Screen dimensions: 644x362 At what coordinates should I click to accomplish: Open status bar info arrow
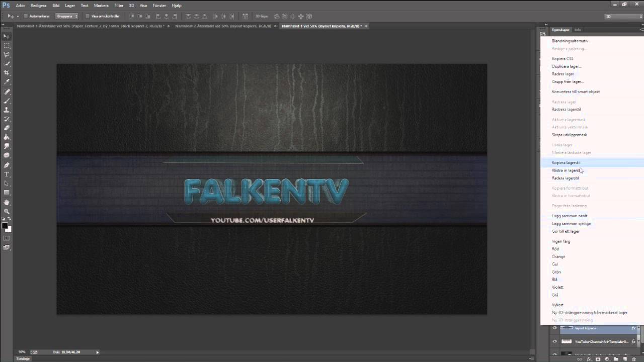pyautogui.click(x=98, y=352)
